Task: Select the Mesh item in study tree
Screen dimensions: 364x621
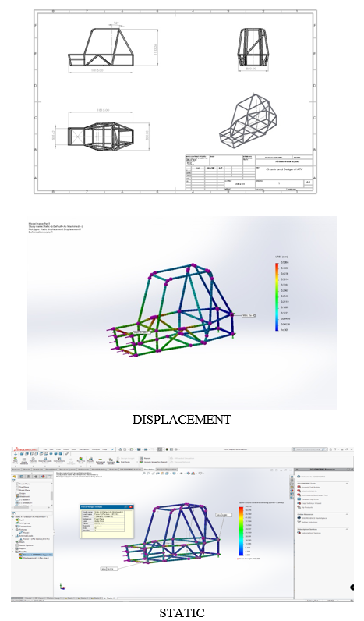Action: (20, 542)
